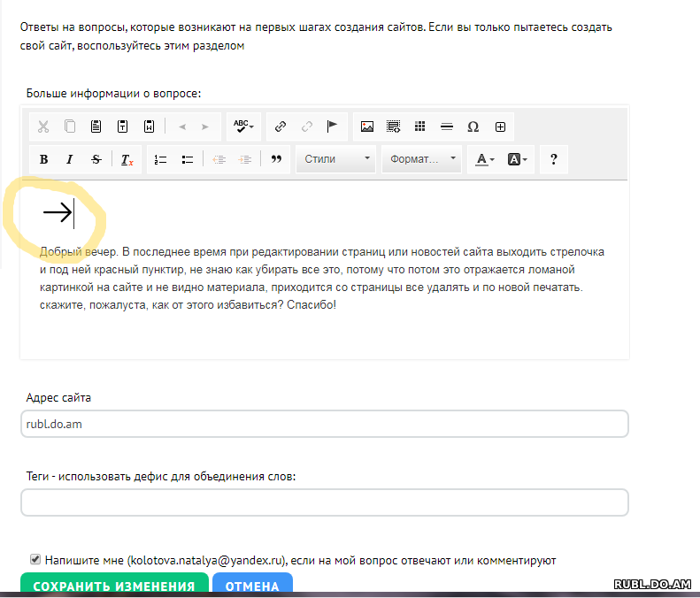
Task: Add a block quote
Action: [275, 160]
